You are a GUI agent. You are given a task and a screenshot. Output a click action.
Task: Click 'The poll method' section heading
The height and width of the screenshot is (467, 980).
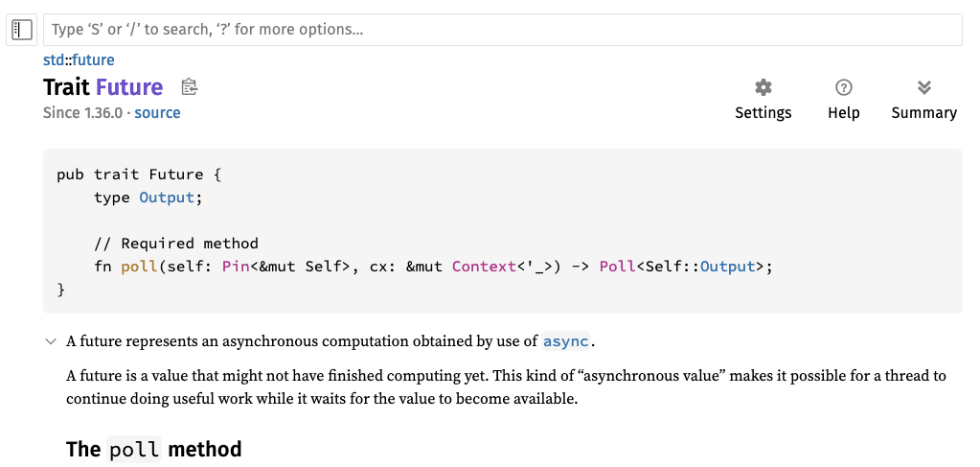coord(153,449)
